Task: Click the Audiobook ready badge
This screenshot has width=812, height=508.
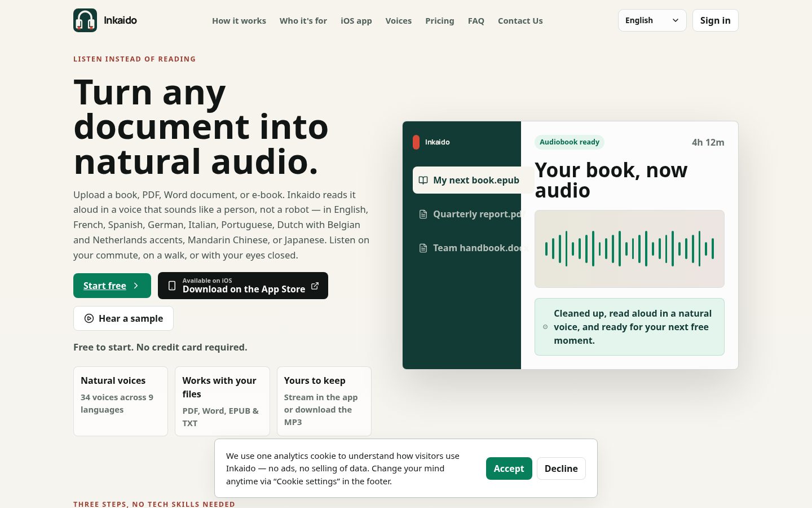Action: (570, 142)
